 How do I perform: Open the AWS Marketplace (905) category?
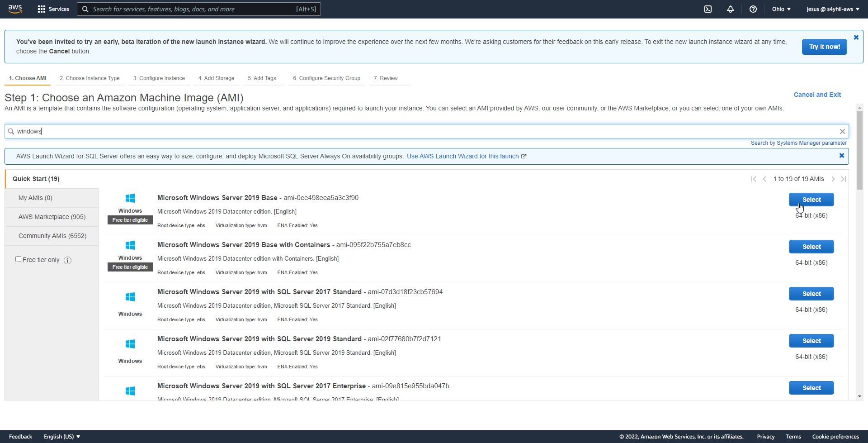[52, 217]
